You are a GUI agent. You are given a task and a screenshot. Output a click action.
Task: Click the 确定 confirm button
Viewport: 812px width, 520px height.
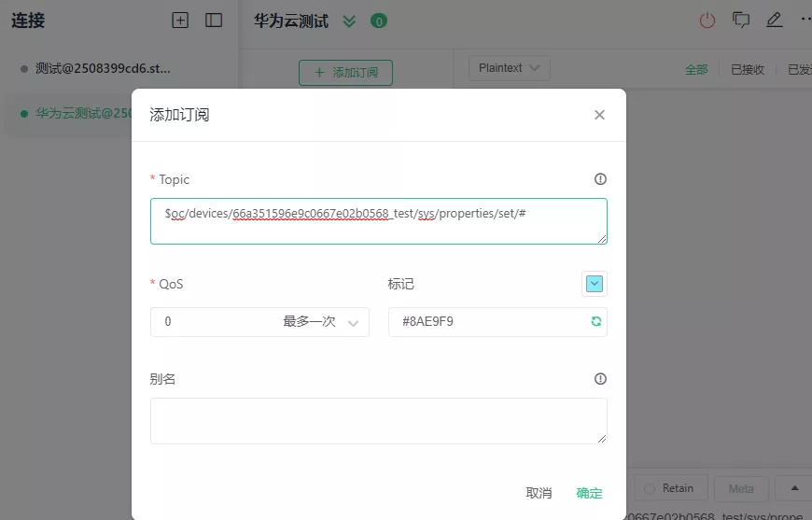pos(589,493)
